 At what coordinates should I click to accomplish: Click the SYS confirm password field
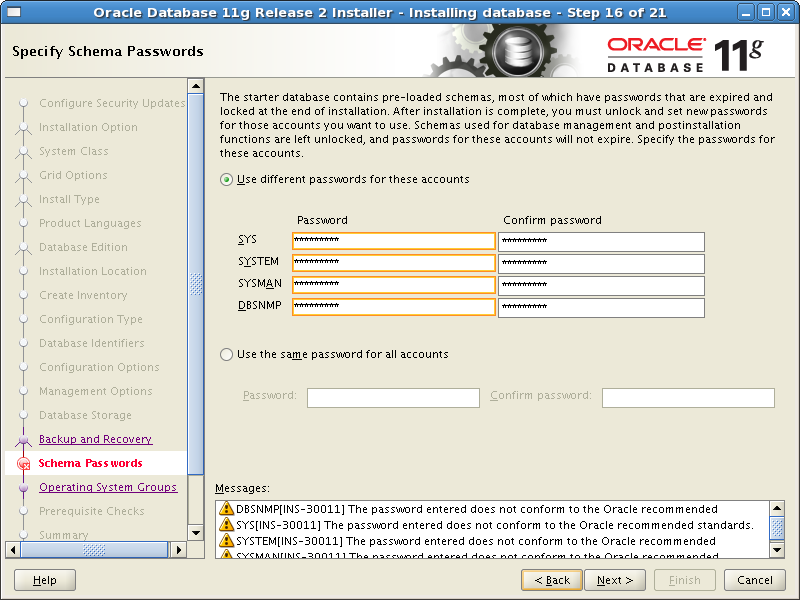pos(602,241)
